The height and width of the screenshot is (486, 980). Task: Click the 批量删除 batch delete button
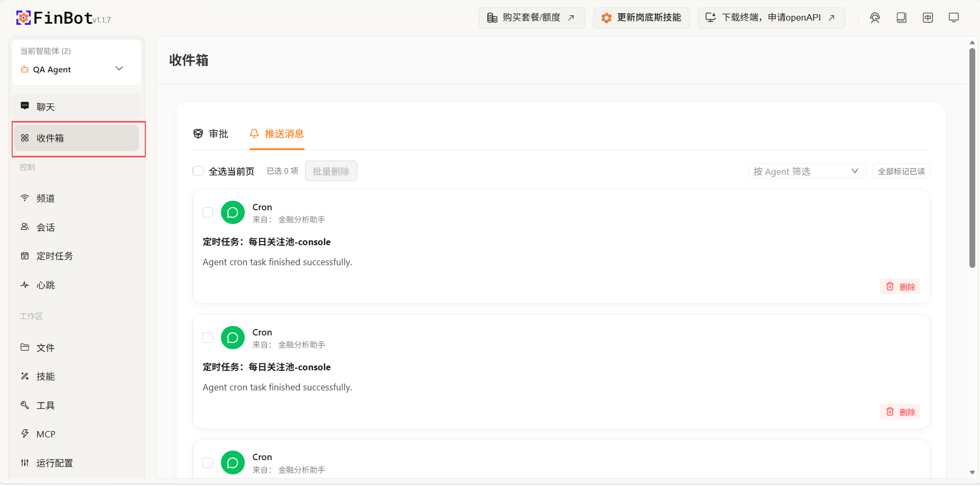point(331,171)
